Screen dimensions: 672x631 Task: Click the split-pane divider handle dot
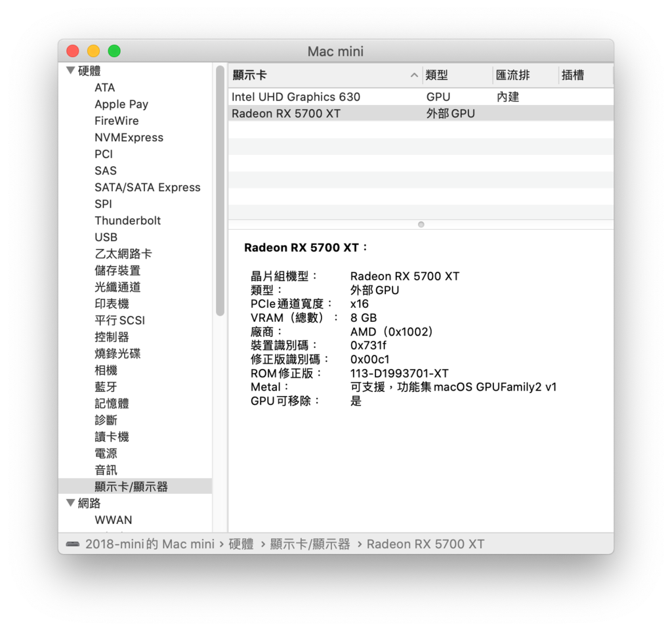click(421, 225)
